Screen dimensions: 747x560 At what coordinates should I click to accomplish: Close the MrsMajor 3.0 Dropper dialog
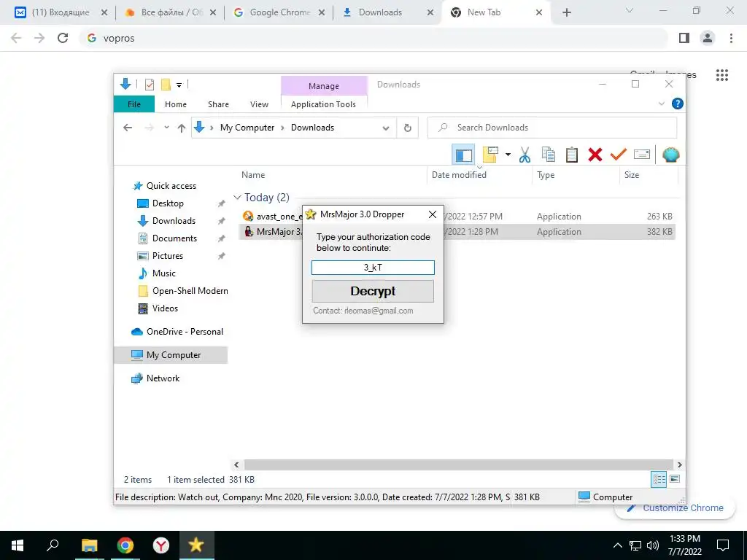[432, 215]
